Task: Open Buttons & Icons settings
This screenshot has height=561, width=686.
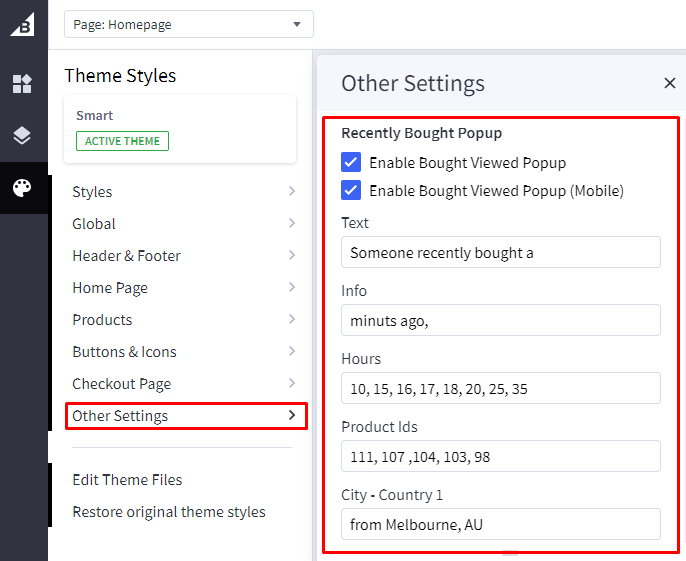Action: [124, 352]
